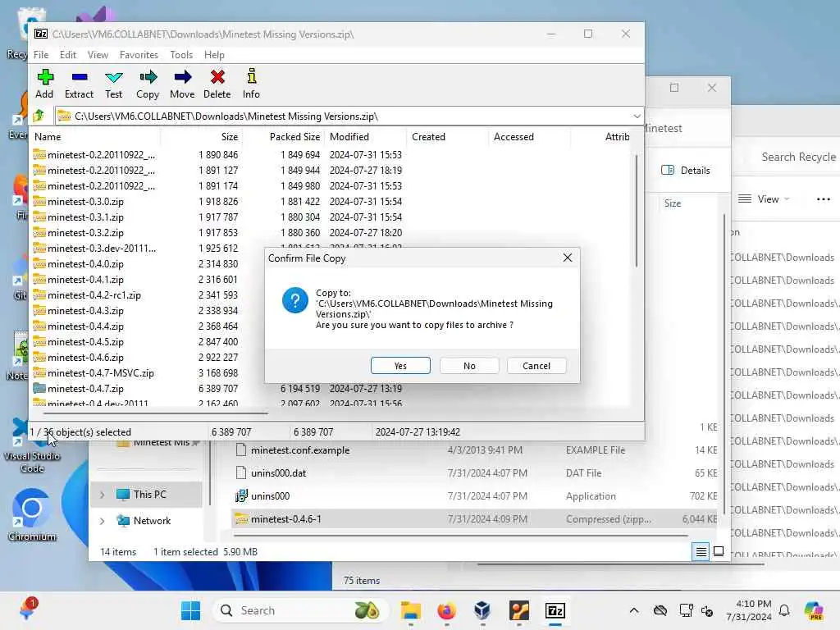
Task: Click the Info toolbar icon
Action: click(251, 84)
